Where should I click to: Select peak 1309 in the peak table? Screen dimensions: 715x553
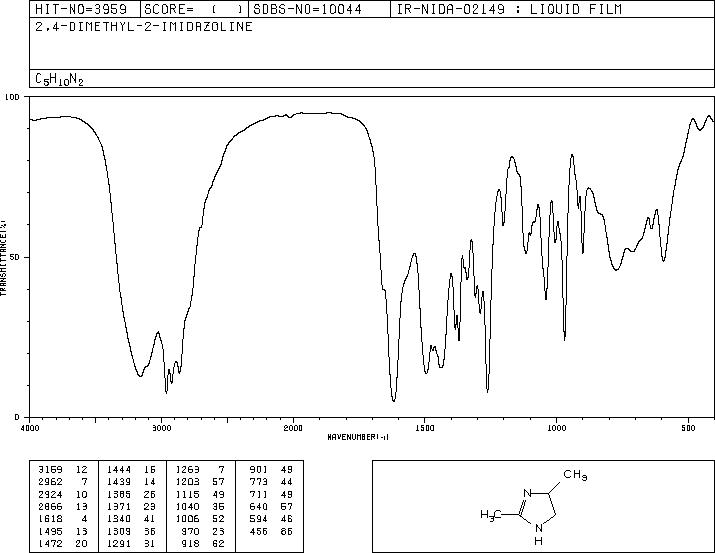[x=119, y=532]
